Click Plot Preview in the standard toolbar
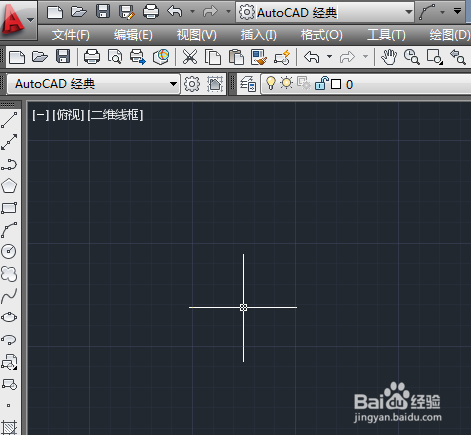Viewport: 471px width, 435px height. [x=115, y=57]
